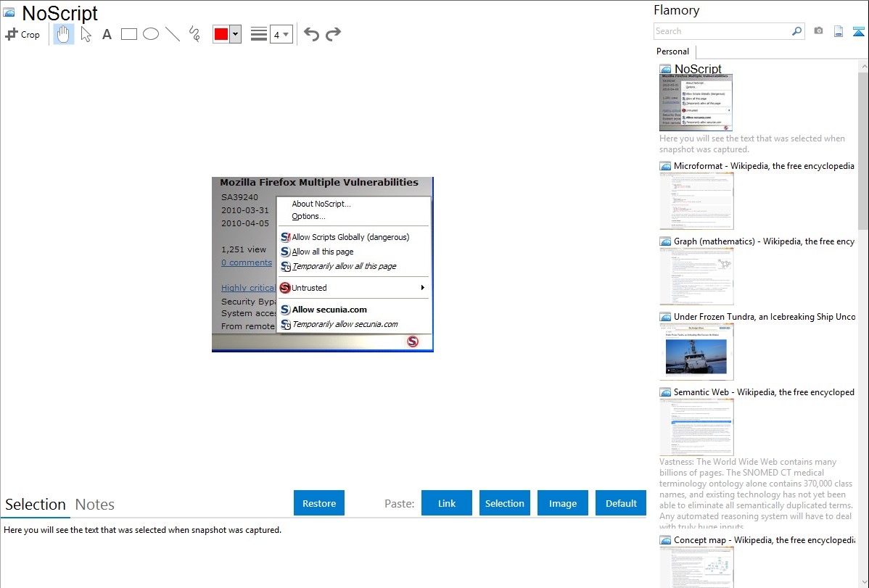Redo the last annotation
Image resolution: width=869 pixels, height=588 pixels.
coord(333,34)
